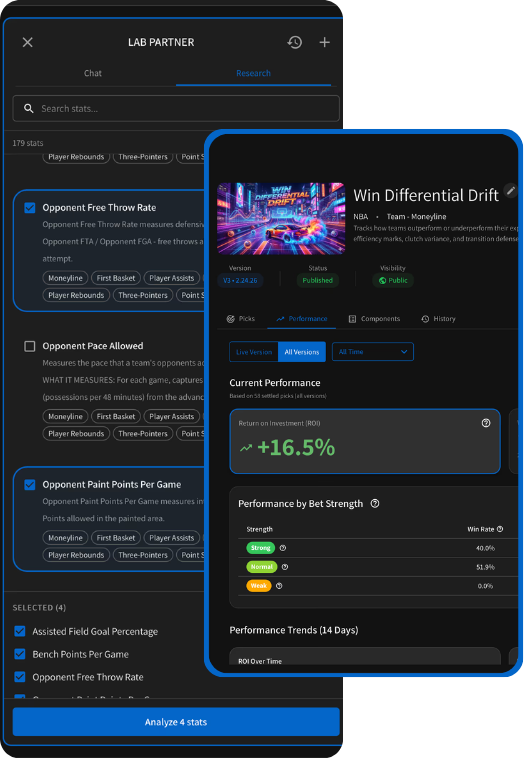Click the globe icon in Public badge
The width and height of the screenshot is (524, 759).
tap(382, 280)
